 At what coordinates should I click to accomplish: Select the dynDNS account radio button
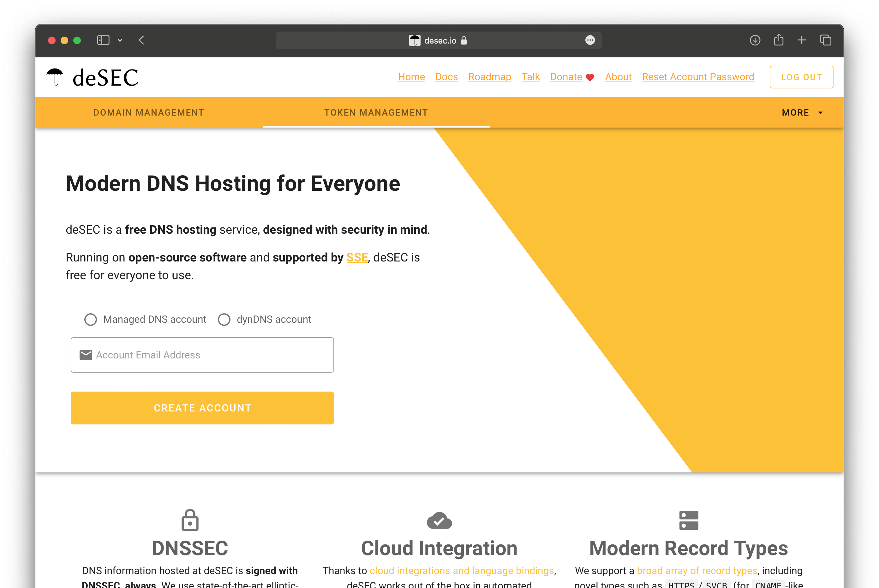click(x=224, y=320)
